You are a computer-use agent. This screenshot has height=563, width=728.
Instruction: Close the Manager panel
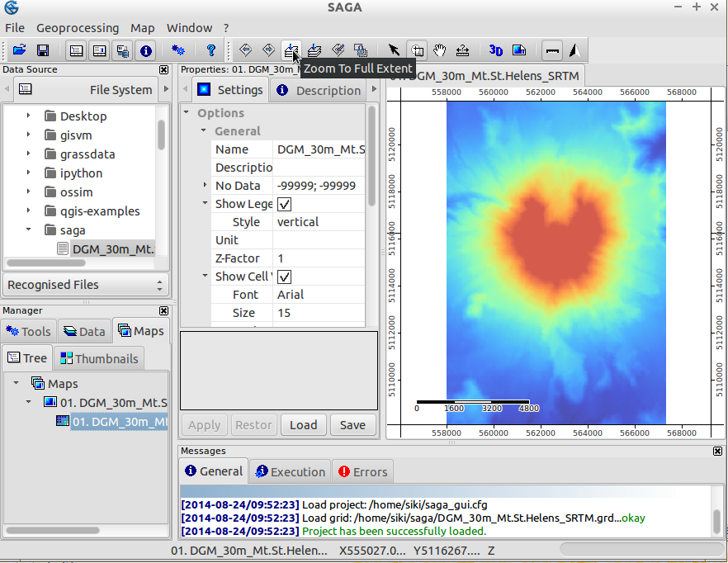pos(164,310)
